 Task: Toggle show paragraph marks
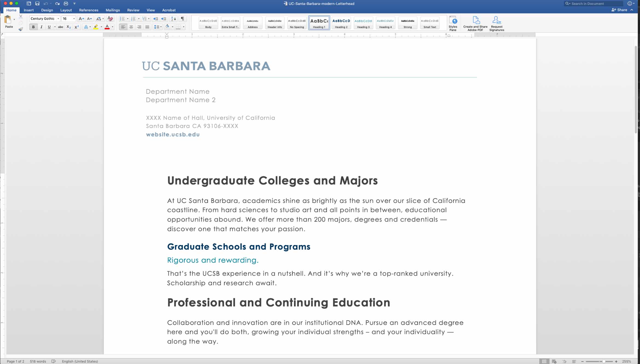tap(182, 19)
